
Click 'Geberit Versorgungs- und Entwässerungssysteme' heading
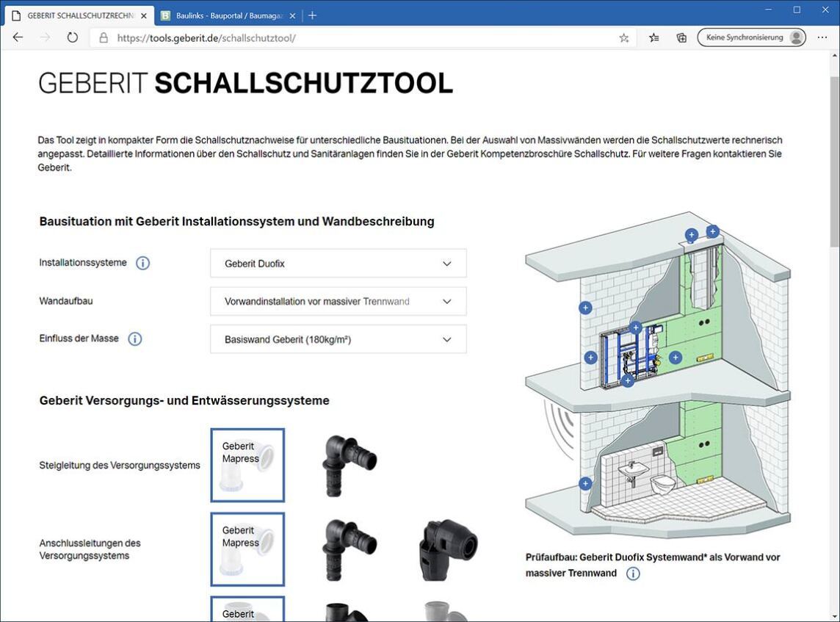point(184,401)
